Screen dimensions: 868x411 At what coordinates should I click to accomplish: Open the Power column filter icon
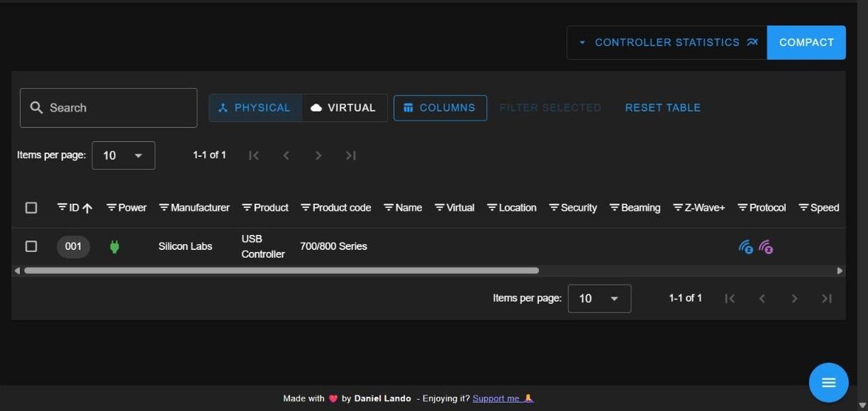click(111, 208)
